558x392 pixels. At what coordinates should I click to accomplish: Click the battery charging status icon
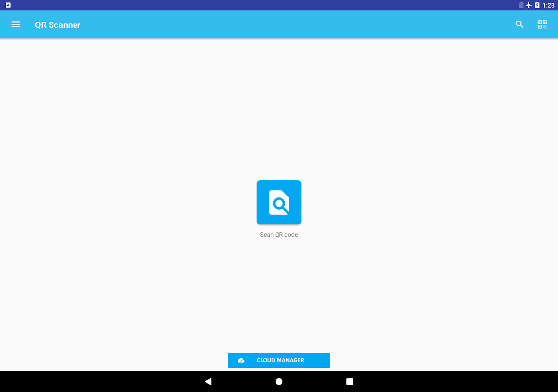(x=537, y=5)
